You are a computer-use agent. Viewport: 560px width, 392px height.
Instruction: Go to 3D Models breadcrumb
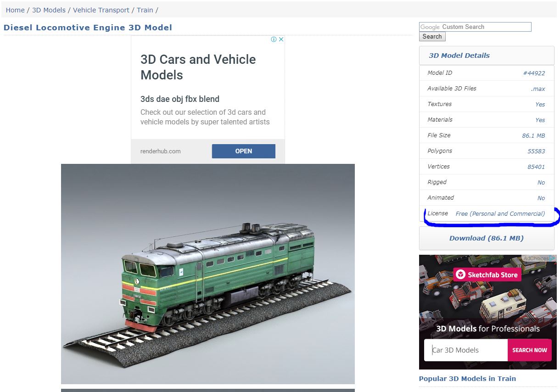[x=49, y=10]
